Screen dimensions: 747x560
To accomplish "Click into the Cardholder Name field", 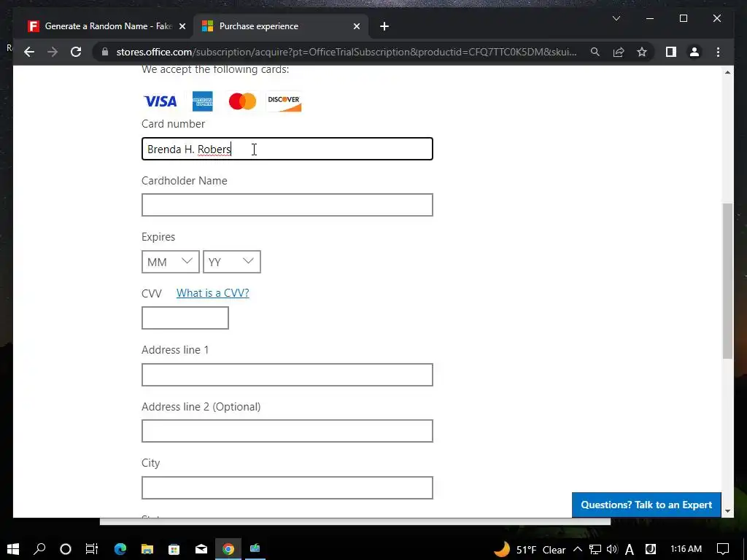I will point(287,205).
